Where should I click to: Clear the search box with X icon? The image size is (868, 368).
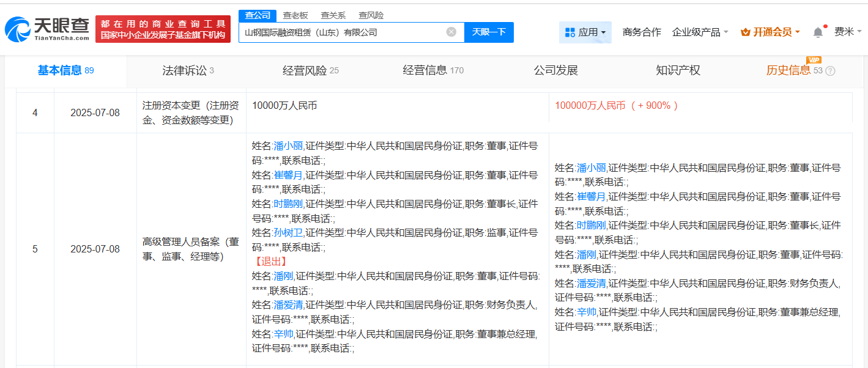451,32
